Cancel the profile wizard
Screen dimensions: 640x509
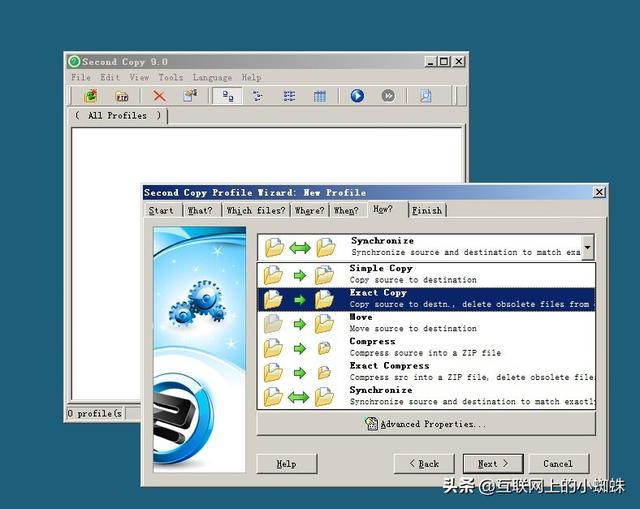(x=558, y=464)
